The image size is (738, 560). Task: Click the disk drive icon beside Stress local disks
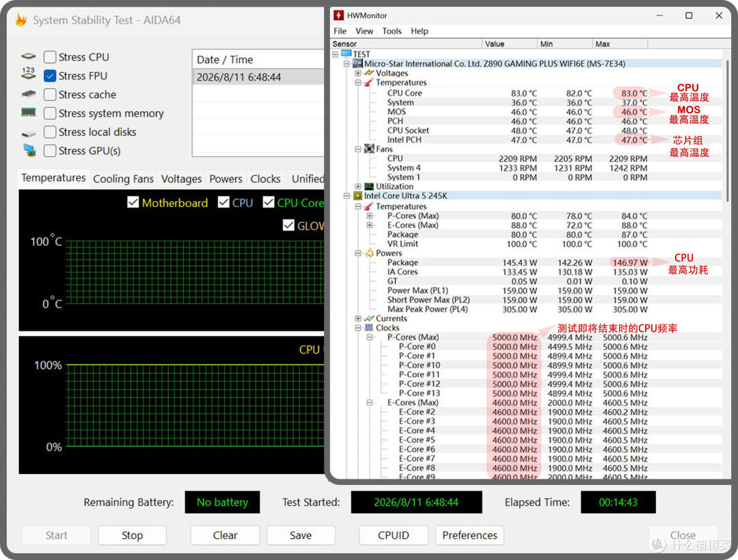coord(29,134)
